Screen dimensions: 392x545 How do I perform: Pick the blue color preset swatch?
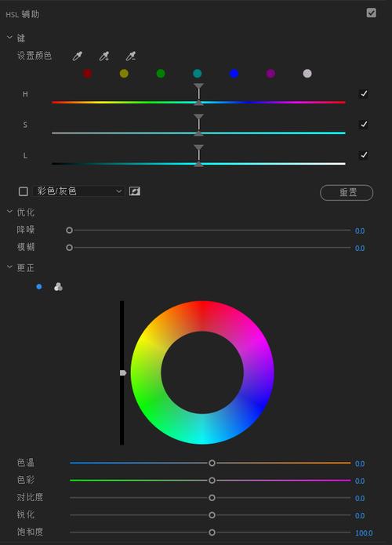point(234,74)
